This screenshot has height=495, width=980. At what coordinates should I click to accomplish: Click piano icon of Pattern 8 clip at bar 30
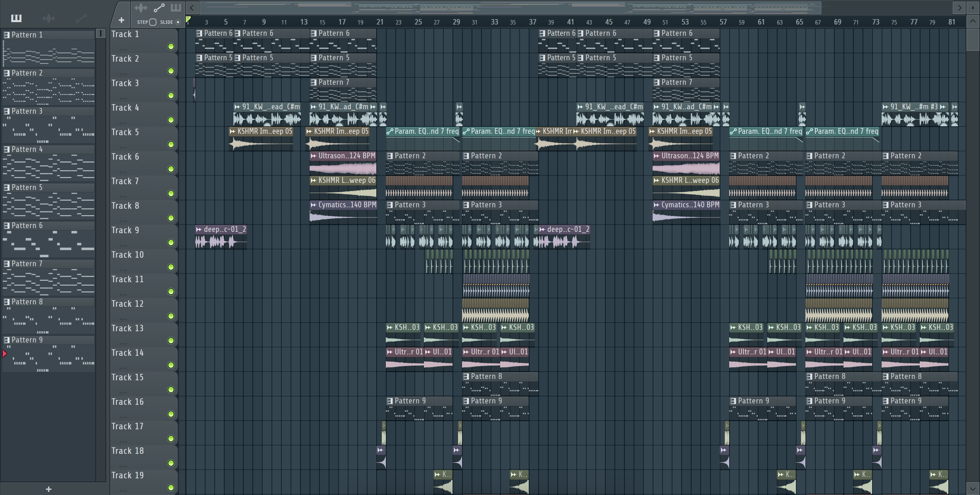pos(465,376)
